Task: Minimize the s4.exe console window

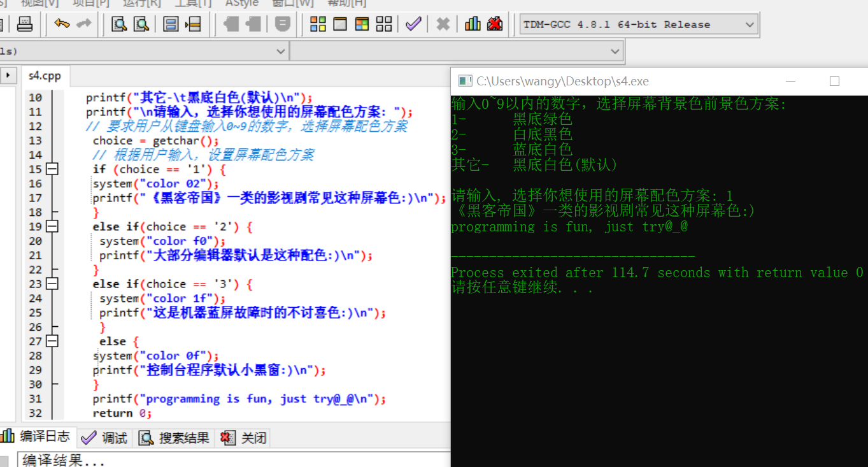Action: 791,81
